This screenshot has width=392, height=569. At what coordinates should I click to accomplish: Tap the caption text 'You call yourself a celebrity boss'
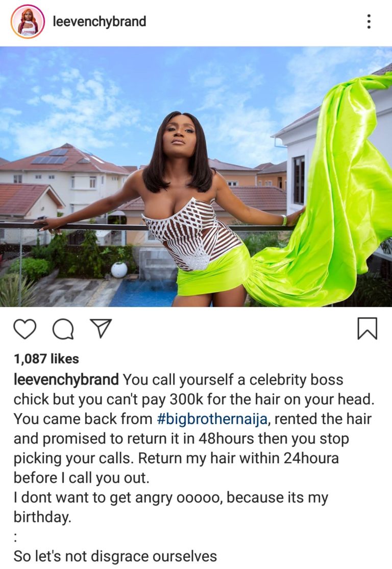tap(233, 380)
